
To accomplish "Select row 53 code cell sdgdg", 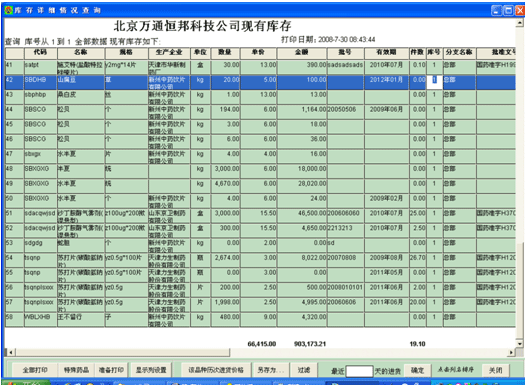I will click(40, 245).
